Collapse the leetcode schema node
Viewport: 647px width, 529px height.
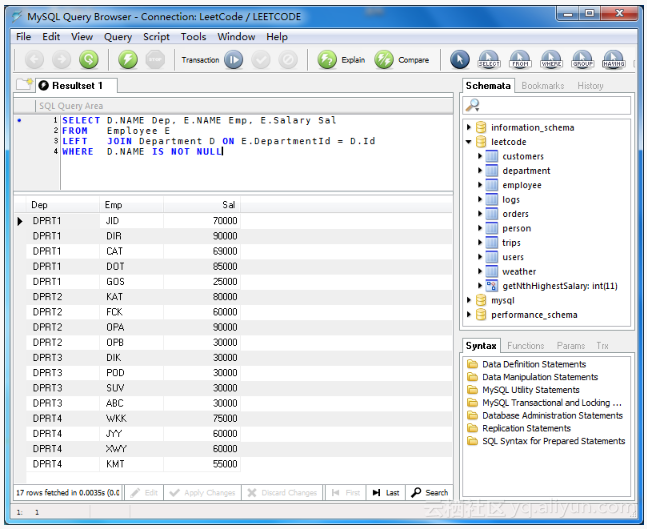469,142
